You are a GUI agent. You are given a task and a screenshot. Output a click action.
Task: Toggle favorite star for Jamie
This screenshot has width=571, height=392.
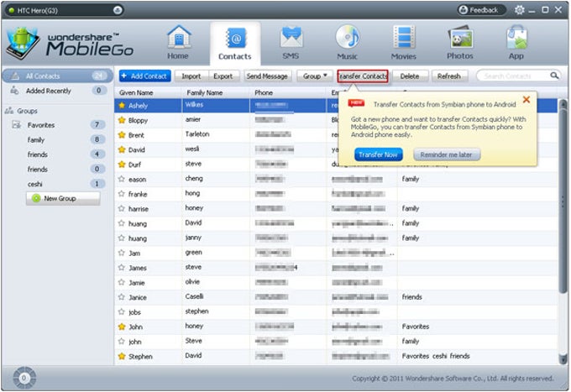coord(122,282)
